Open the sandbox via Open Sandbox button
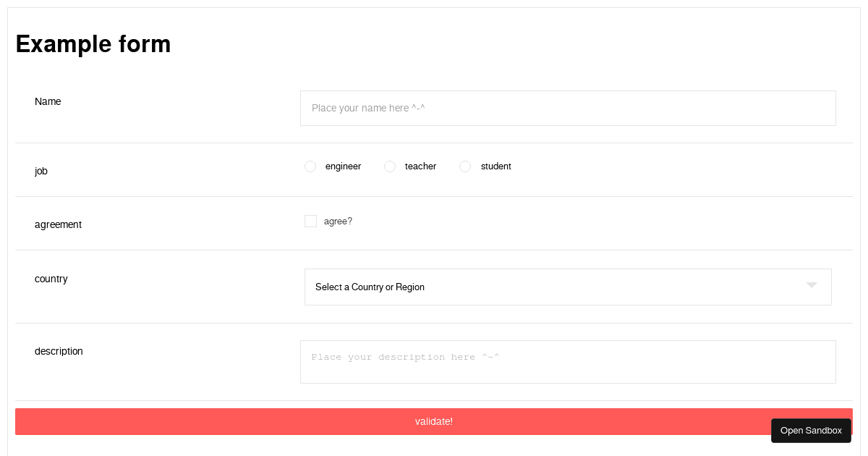Image resolution: width=868 pixels, height=456 pixels. 811,430
